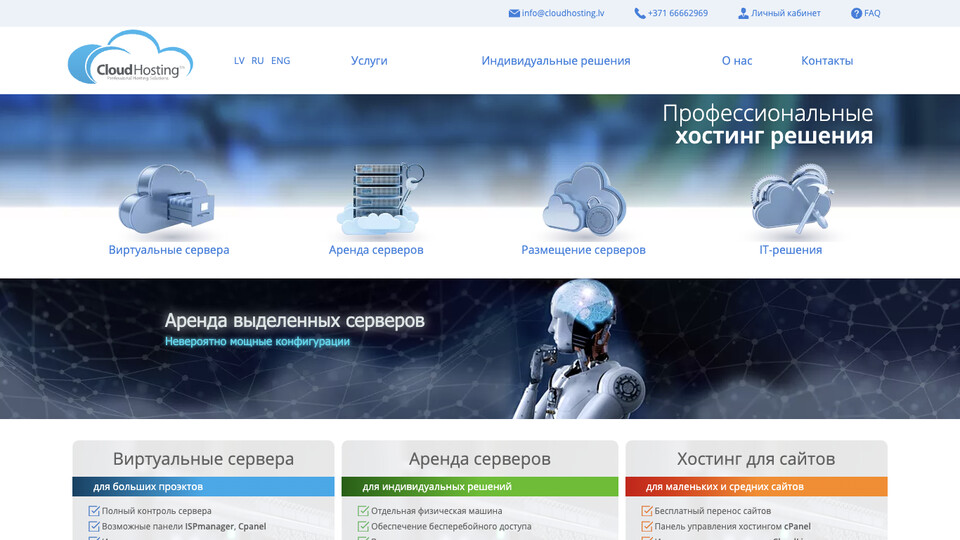Click the IT solutions cloud tools icon

click(x=792, y=199)
